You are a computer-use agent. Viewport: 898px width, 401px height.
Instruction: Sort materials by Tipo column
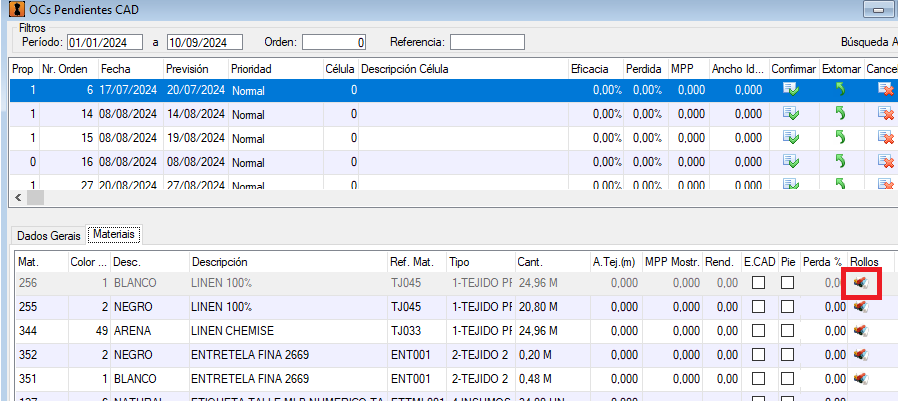click(x=481, y=262)
